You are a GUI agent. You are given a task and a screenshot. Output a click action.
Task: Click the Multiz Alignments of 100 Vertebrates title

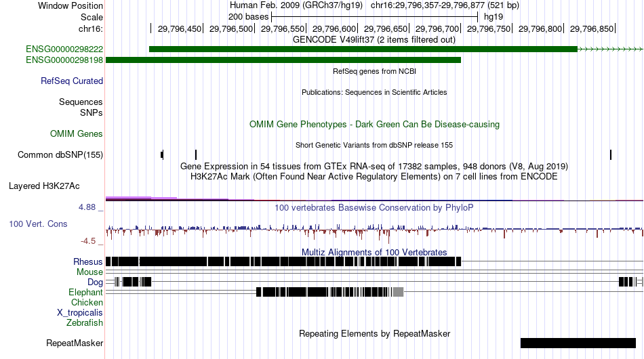[374, 253]
